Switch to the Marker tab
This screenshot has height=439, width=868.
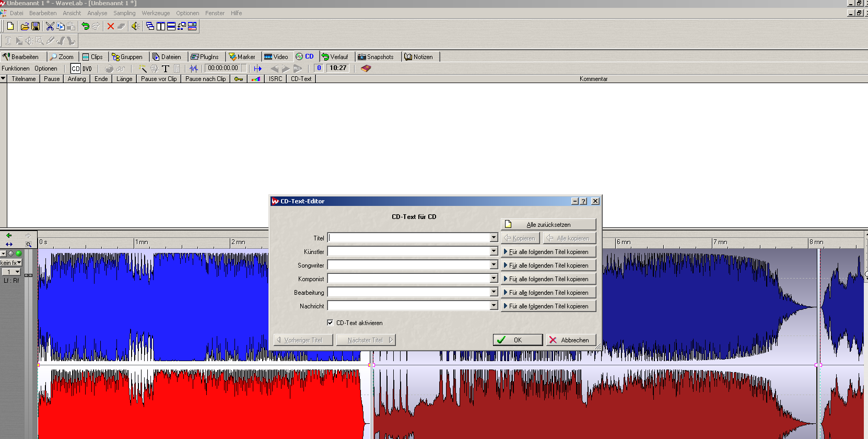coord(242,57)
